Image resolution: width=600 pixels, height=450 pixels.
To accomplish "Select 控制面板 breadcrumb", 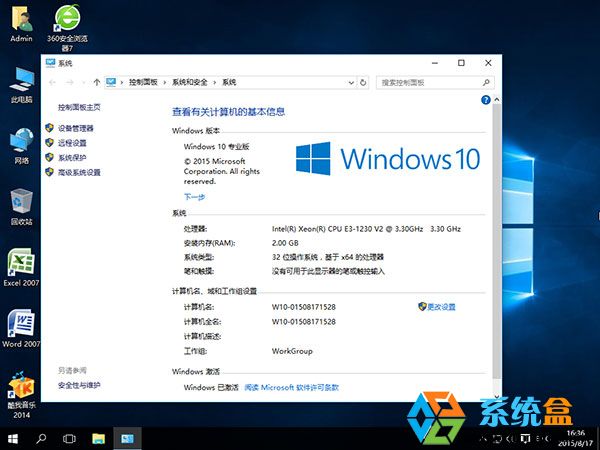I will coord(143,82).
